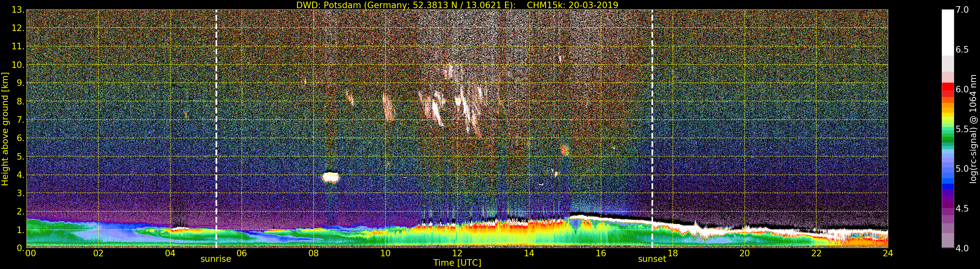Click the white dashed sunset line
The image size is (980, 269).
click(652, 129)
